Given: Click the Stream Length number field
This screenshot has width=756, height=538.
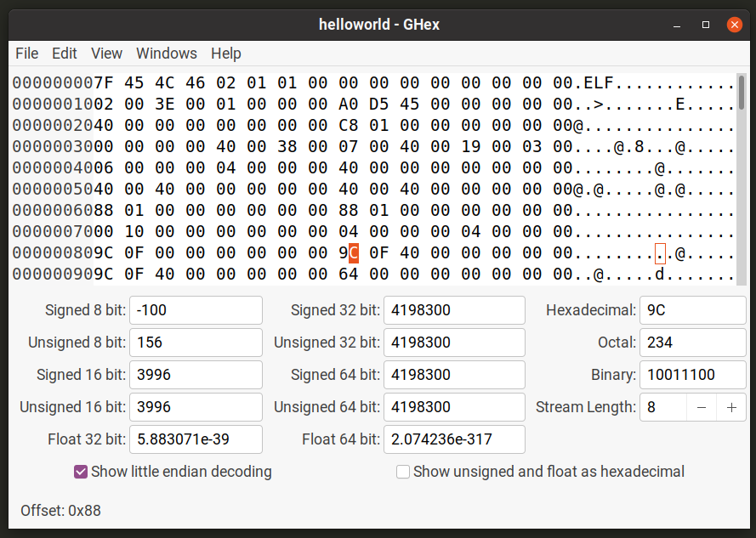Looking at the screenshot, I should click(x=662, y=407).
